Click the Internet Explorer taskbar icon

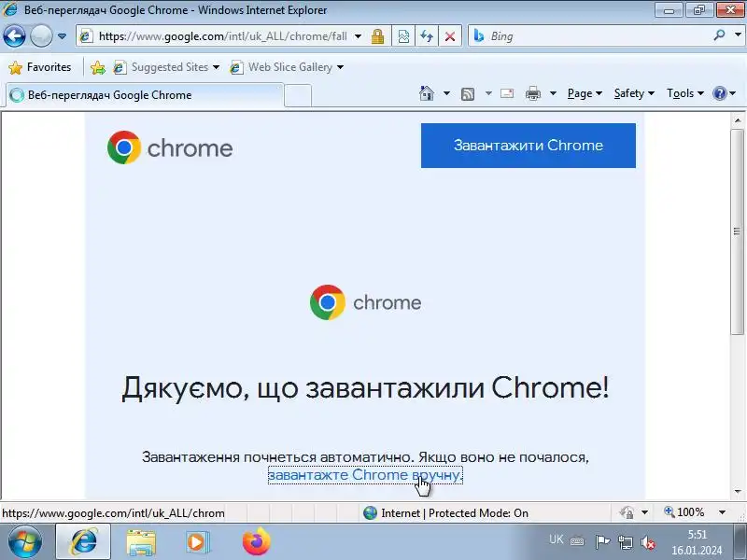[84, 541]
